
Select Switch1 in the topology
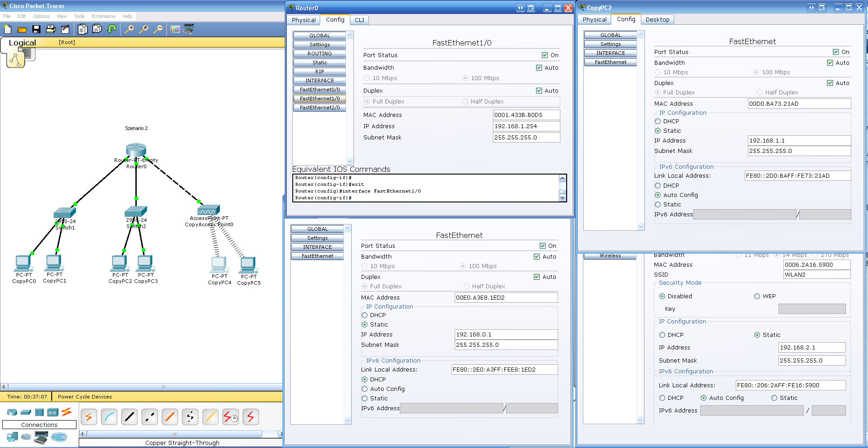click(65, 213)
